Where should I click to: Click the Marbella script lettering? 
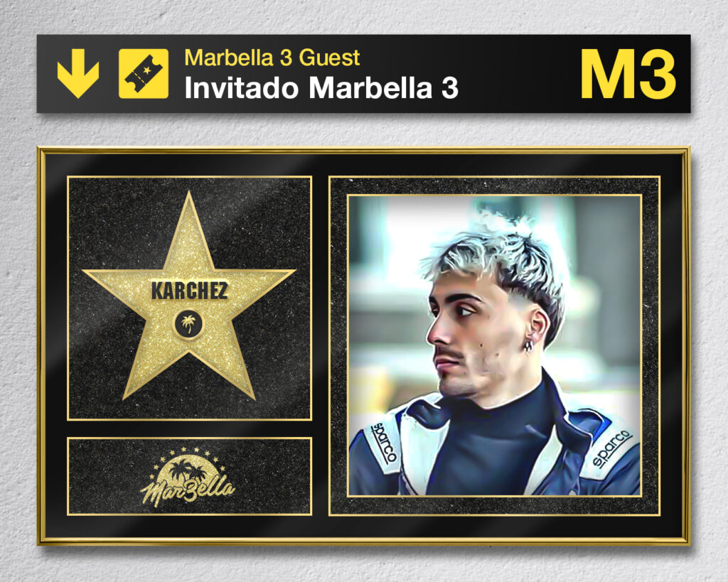click(x=188, y=490)
